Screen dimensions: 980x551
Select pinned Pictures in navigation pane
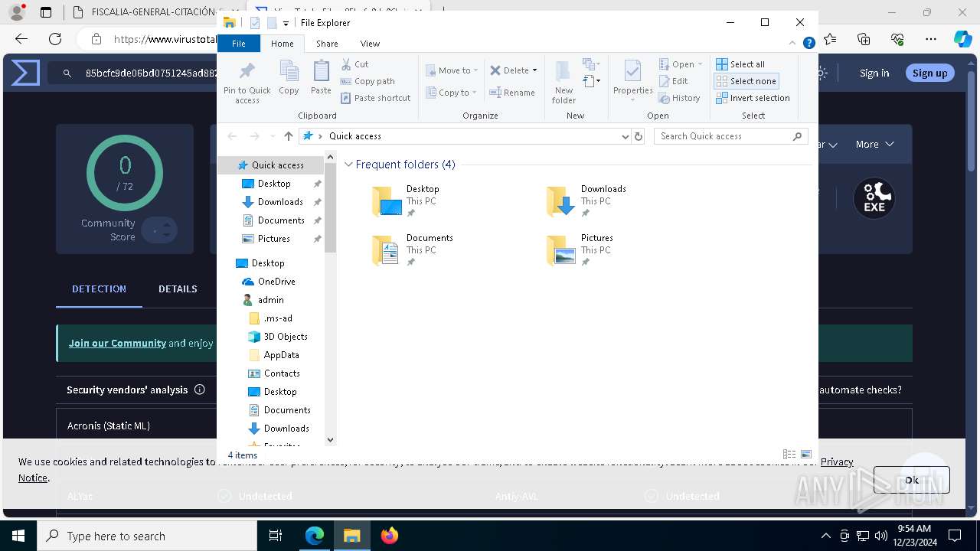pyautogui.click(x=273, y=239)
